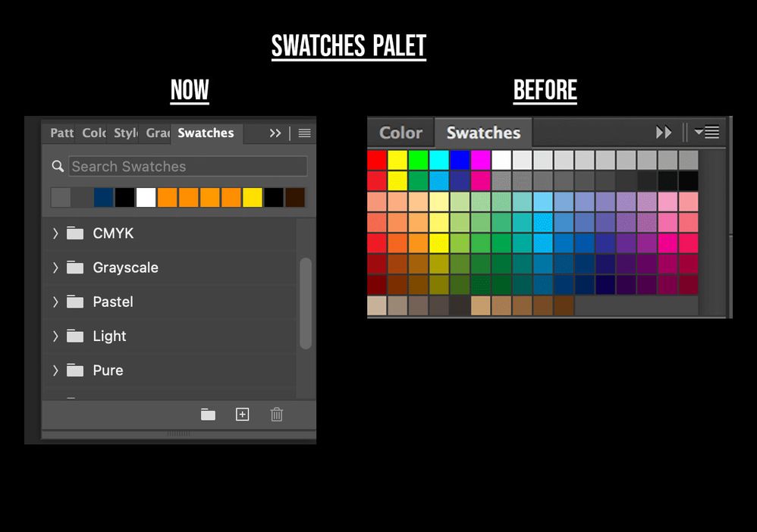Click the create new swatch plus icon
This screenshot has width=757, height=532.
point(242,415)
